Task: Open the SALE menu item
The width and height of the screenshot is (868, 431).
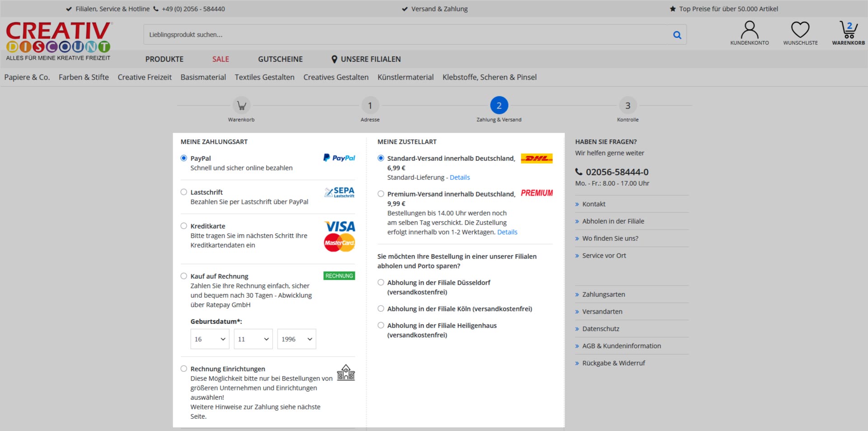Action: (x=221, y=59)
